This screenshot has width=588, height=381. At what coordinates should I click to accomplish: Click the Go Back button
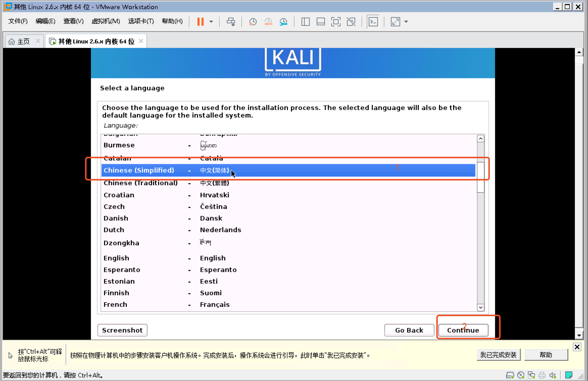[x=409, y=330]
